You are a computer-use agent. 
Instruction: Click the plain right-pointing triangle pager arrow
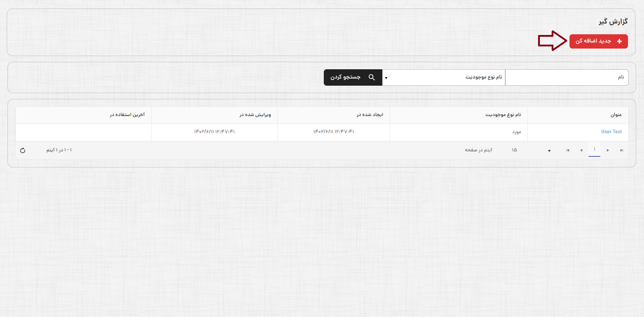608,150
